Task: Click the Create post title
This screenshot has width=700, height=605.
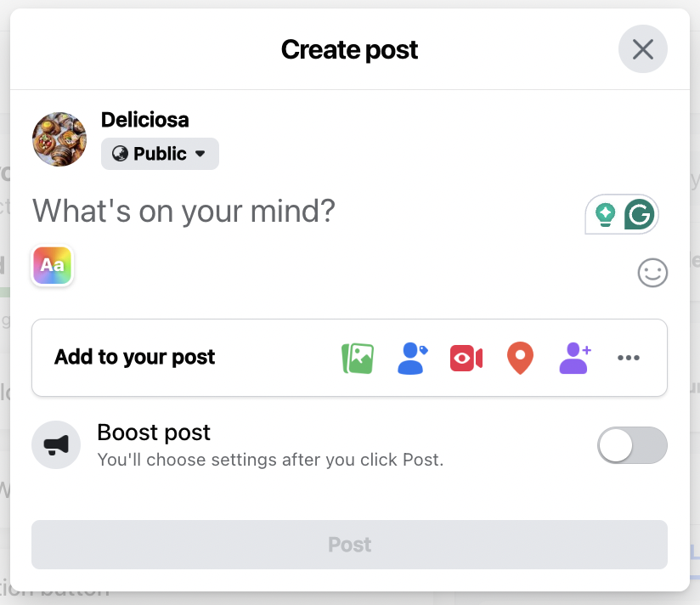Action: [349, 49]
